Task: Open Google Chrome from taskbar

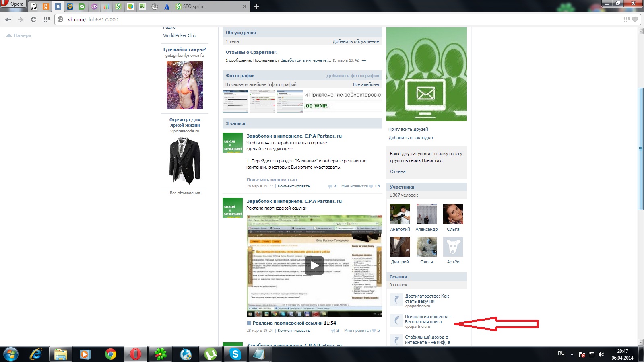Action: click(110, 354)
